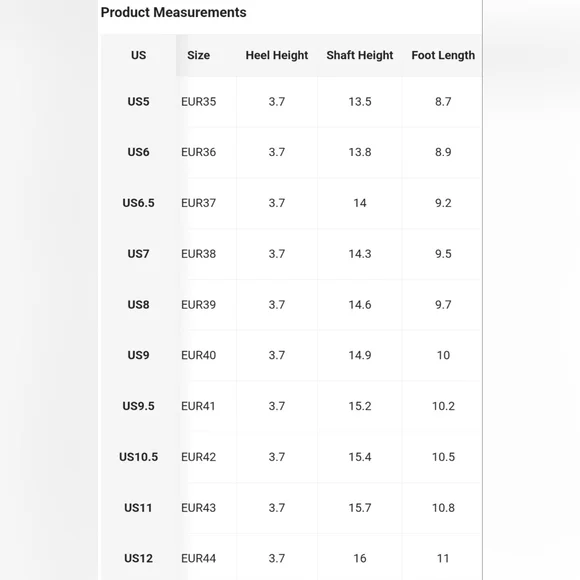The height and width of the screenshot is (580, 580).
Task: Select the Product Measurements heading
Action: coord(173,12)
